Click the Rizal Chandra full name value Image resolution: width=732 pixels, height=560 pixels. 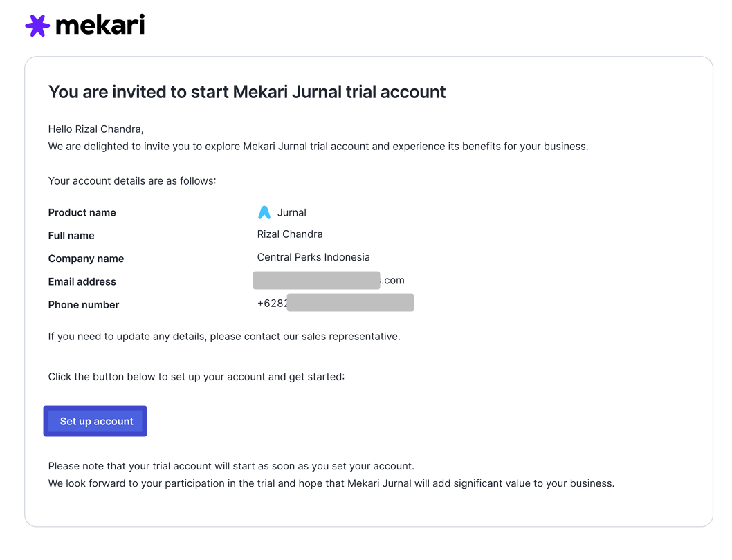click(x=290, y=234)
